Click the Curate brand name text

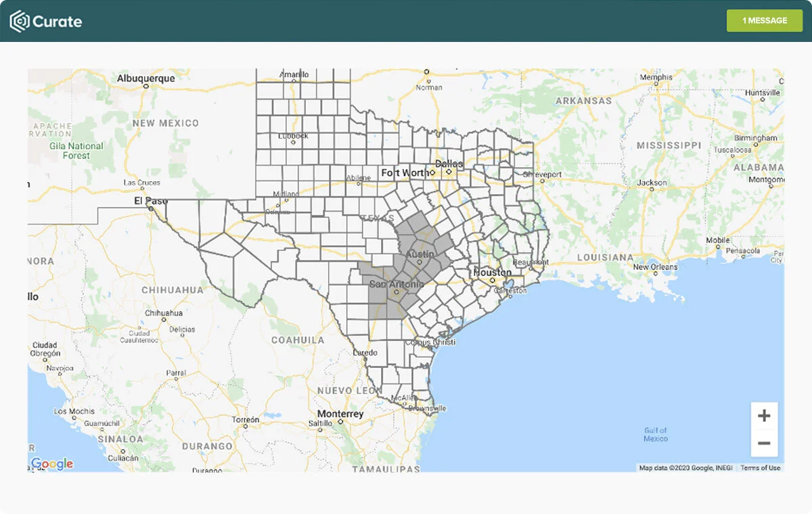[58, 21]
